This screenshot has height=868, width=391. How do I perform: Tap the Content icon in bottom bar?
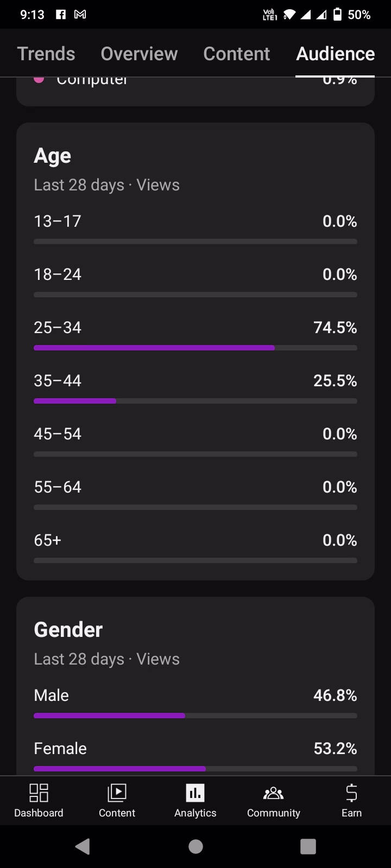coord(117,793)
